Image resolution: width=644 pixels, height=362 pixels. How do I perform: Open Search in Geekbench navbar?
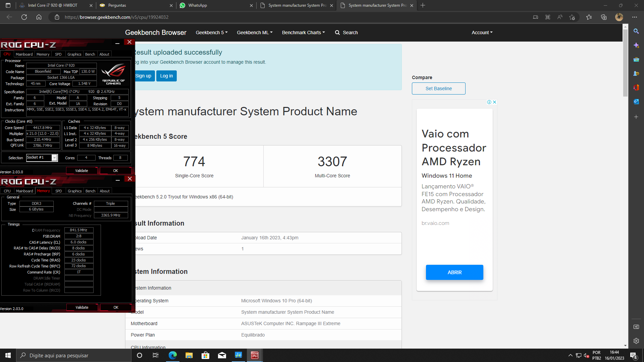click(x=346, y=33)
